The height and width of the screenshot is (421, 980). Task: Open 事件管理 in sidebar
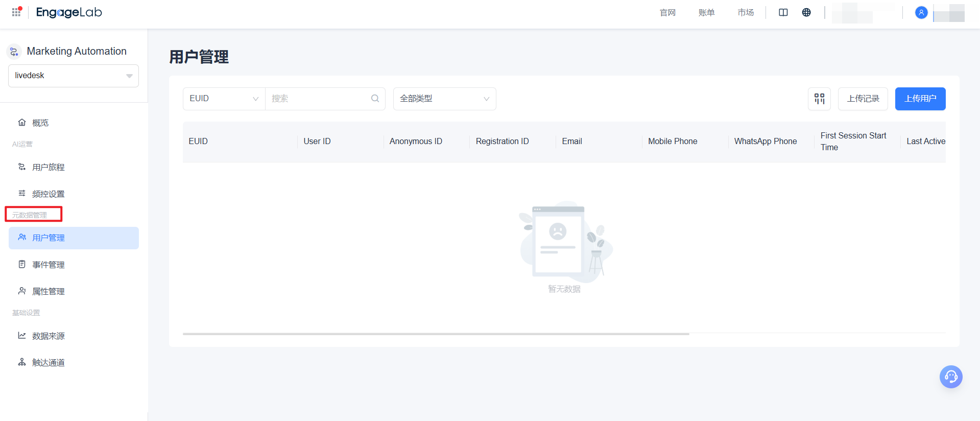tap(74, 265)
